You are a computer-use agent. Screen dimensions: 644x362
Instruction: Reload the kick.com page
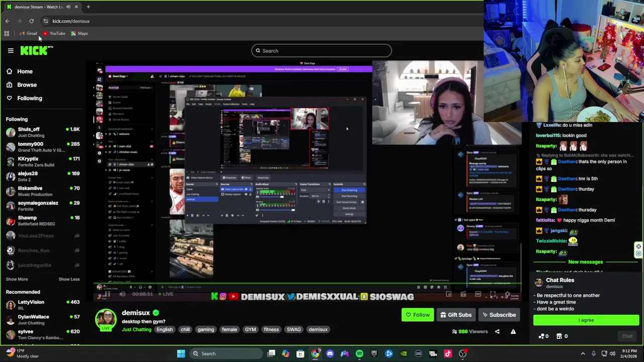pos(31,21)
